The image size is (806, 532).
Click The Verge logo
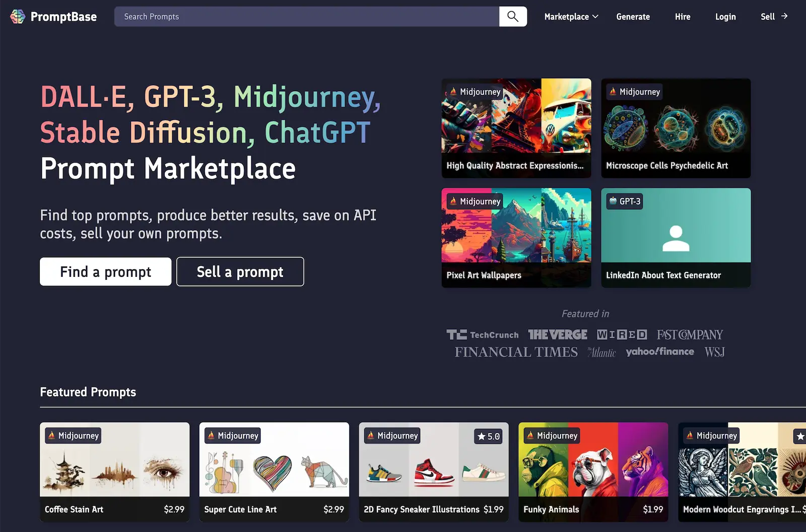click(557, 335)
